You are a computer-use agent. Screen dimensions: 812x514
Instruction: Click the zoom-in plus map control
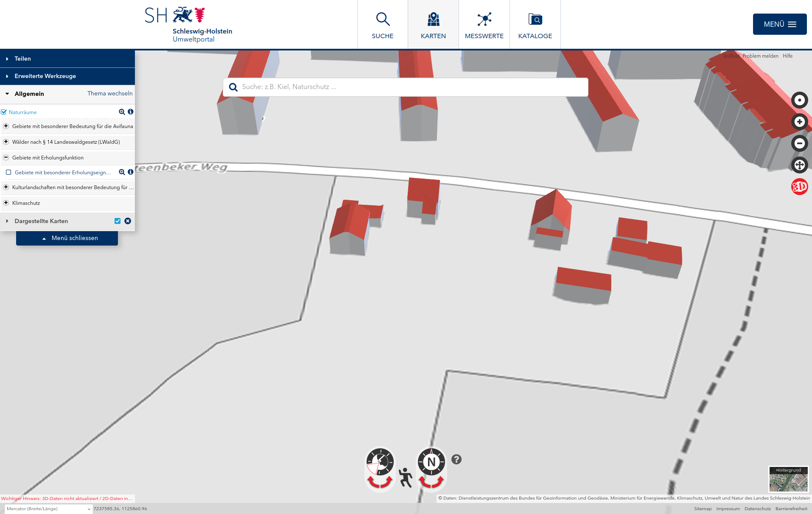pyautogui.click(x=799, y=122)
